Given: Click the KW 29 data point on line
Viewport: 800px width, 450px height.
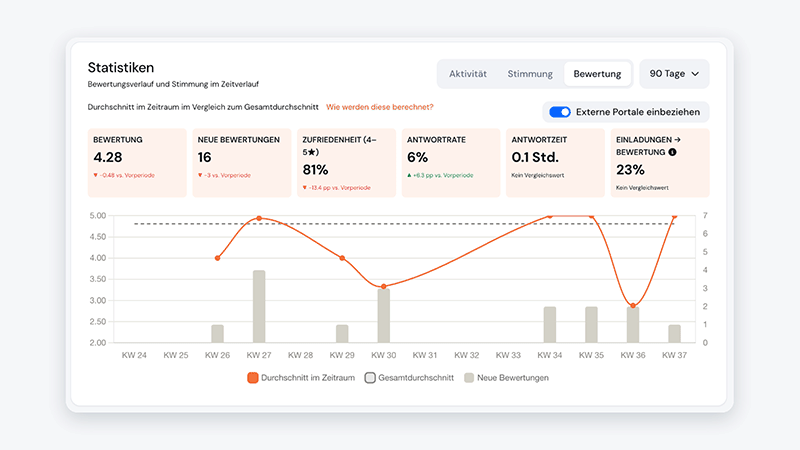Looking at the screenshot, I should coord(342,258).
